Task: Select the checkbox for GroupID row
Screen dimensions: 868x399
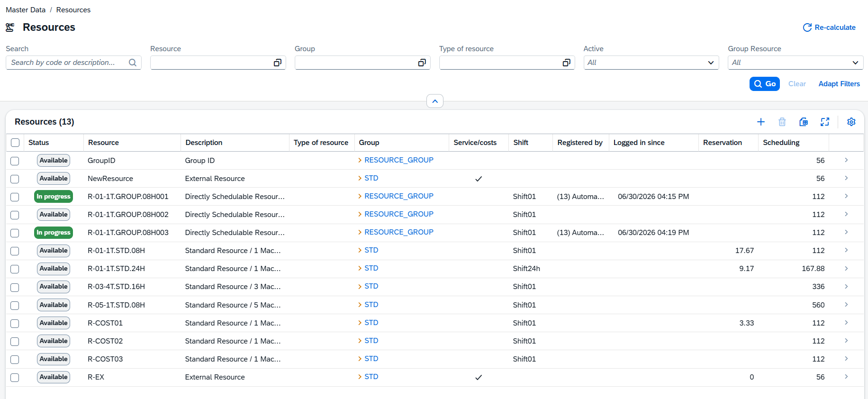Action: (15, 161)
